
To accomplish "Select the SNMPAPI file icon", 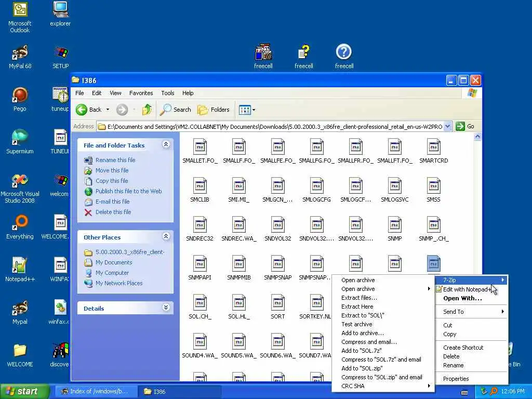I will [x=200, y=263].
